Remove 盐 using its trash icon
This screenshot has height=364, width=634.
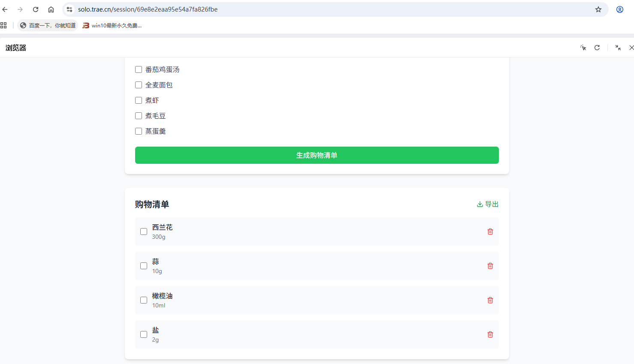pos(490,334)
